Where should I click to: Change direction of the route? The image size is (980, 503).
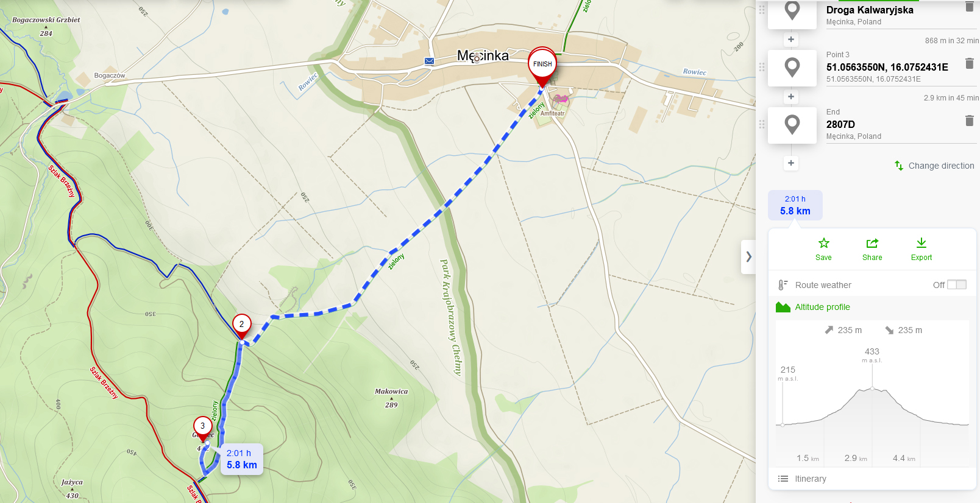tap(934, 166)
